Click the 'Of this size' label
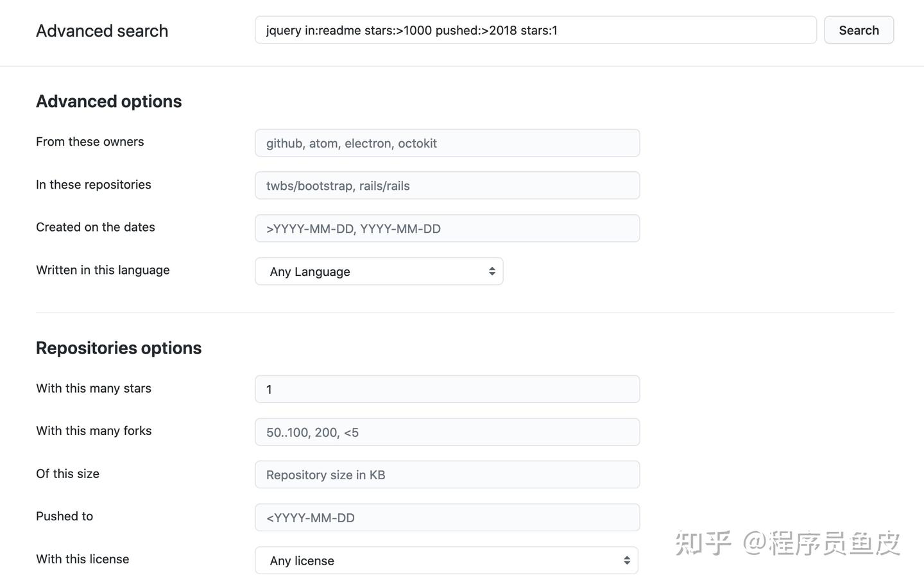924x580 pixels. (x=67, y=473)
